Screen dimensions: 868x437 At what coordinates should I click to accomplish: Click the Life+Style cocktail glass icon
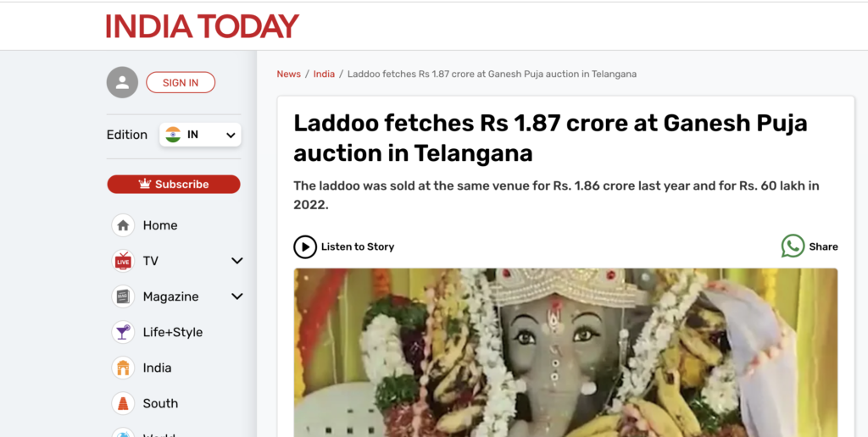pyautogui.click(x=123, y=332)
